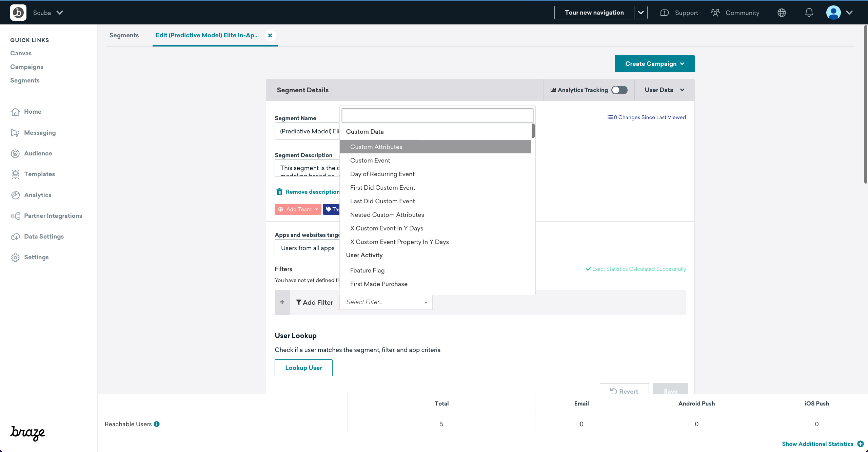
Task: Click Partner Integrations sidebar icon
Action: point(16,215)
